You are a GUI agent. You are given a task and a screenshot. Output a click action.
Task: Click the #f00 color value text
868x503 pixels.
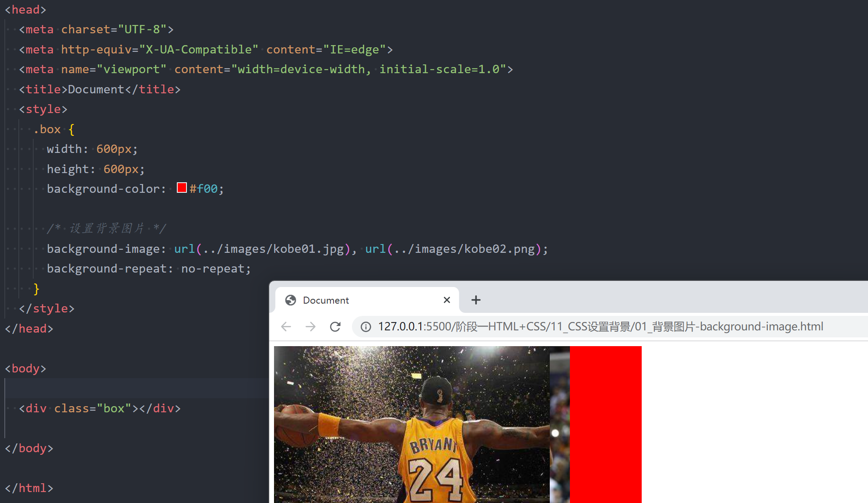(204, 189)
